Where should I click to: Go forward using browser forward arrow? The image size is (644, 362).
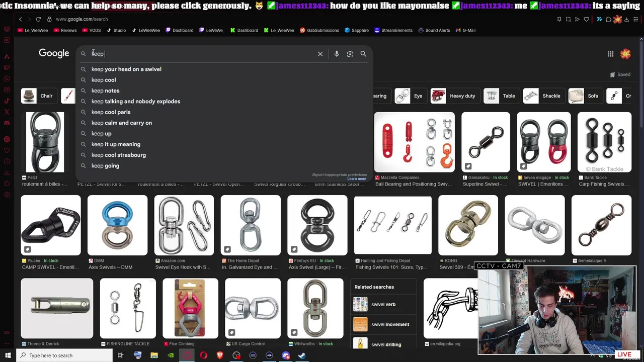(x=29, y=19)
